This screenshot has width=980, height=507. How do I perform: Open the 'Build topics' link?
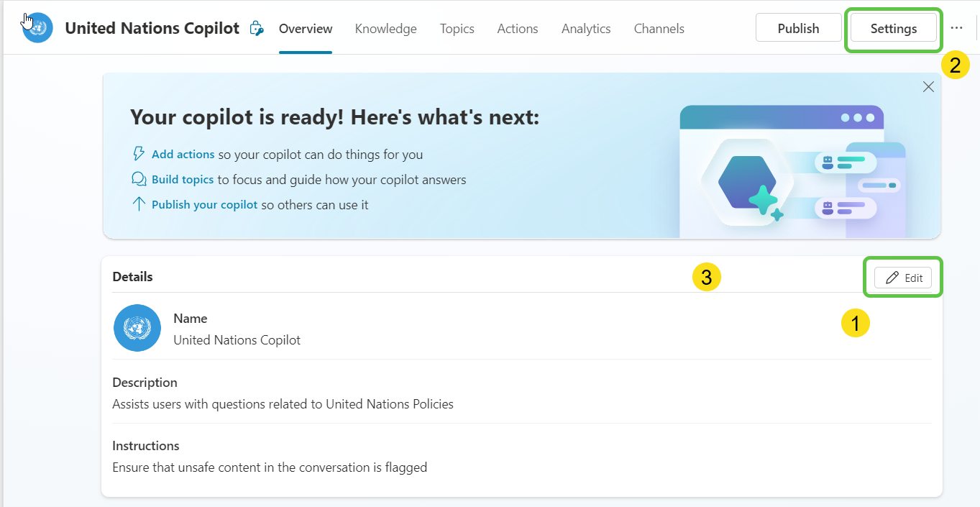pos(183,180)
